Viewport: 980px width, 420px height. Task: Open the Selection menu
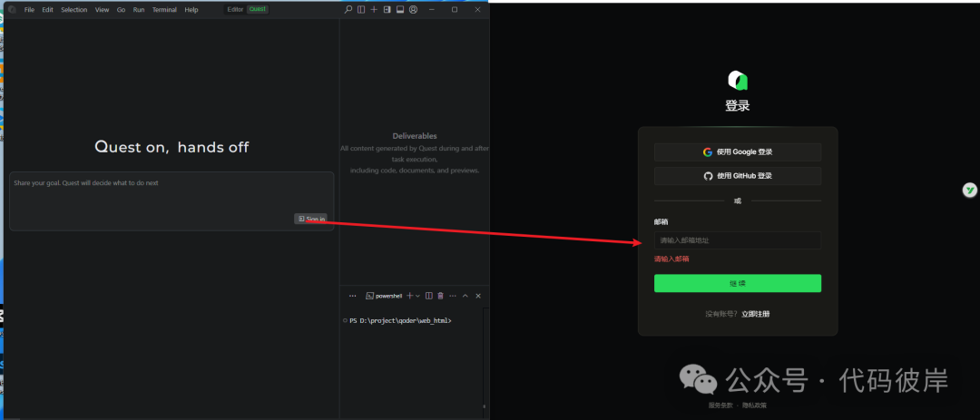click(74, 9)
